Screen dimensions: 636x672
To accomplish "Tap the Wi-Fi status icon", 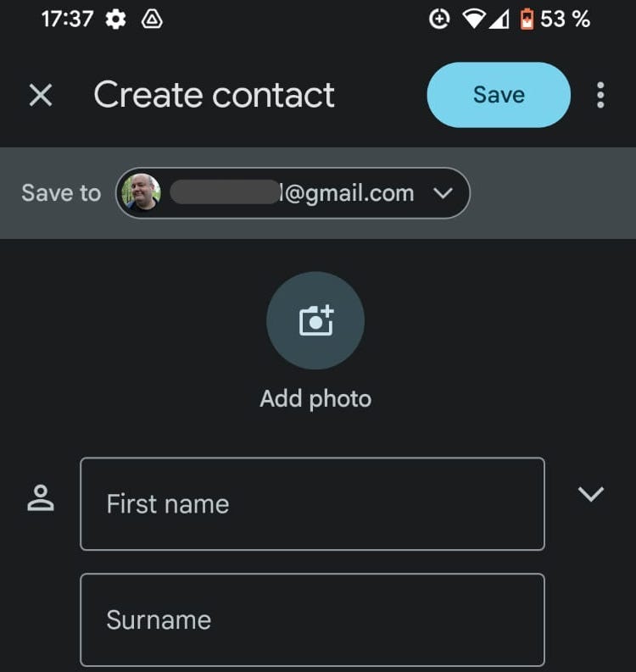I will (x=472, y=19).
